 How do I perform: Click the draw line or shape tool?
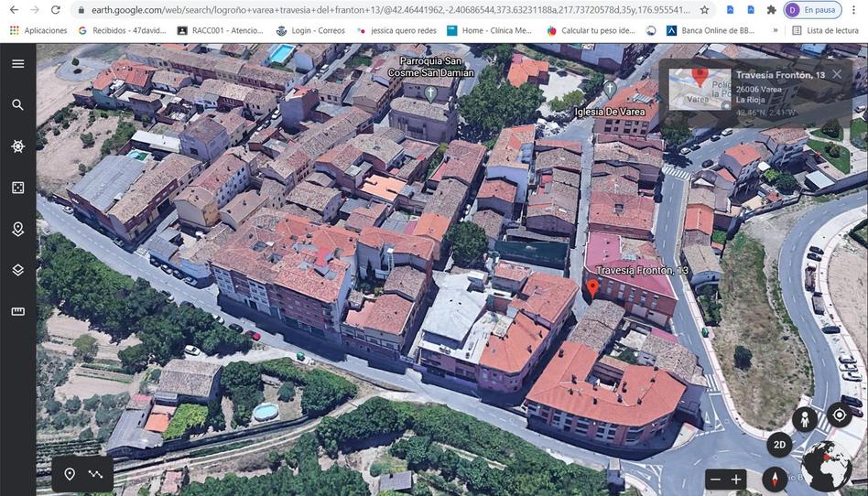(x=95, y=474)
